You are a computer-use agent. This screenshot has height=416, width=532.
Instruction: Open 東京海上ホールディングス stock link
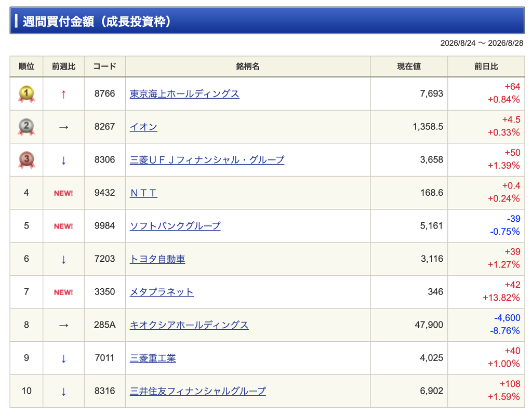(x=184, y=94)
